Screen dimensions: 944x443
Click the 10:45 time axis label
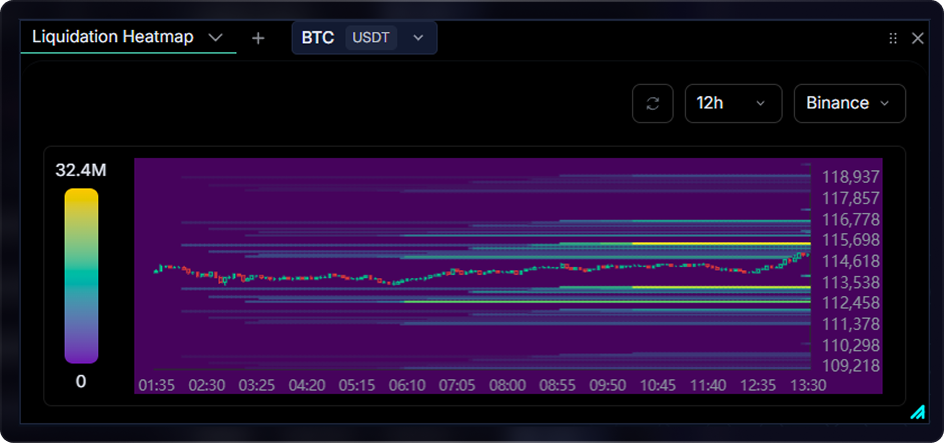pyautogui.click(x=657, y=385)
